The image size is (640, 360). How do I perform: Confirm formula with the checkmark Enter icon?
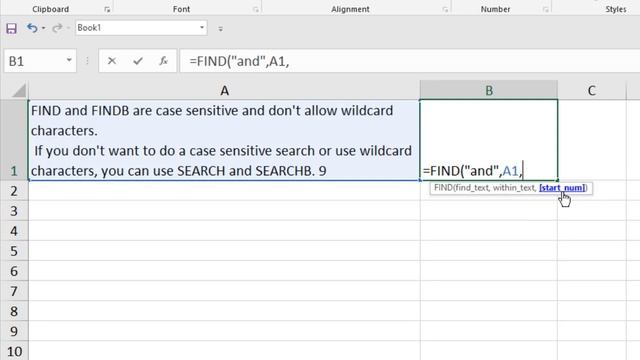[x=138, y=61]
